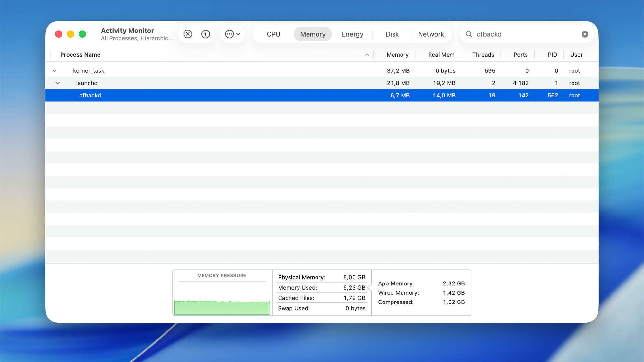The height and width of the screenshot is (362, 644).
Task: Open the Energy tab
Action: coord(352,34)
